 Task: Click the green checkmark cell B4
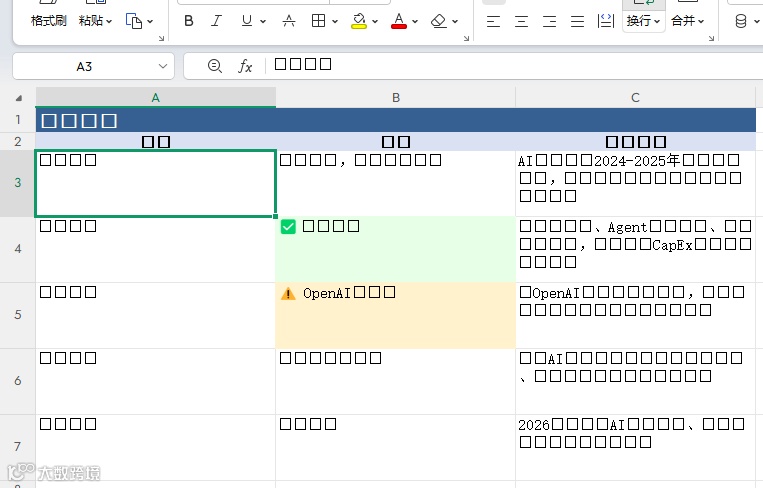coord(396,249)
